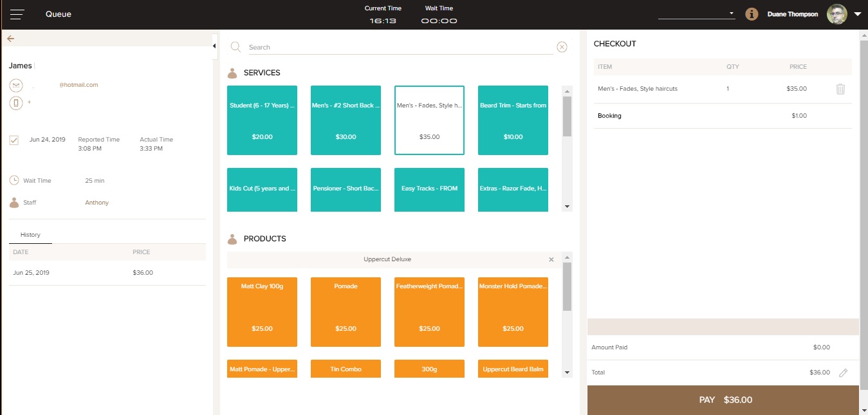This screenshot has width=868, height=415.
Task: Collapse the customer side panel arrow
Action: tap(214, 45)
